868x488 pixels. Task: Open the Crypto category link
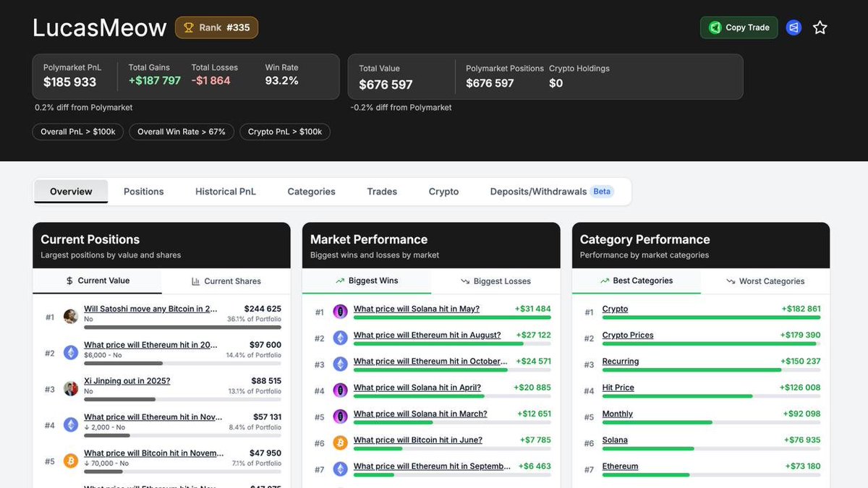point(615,309)
